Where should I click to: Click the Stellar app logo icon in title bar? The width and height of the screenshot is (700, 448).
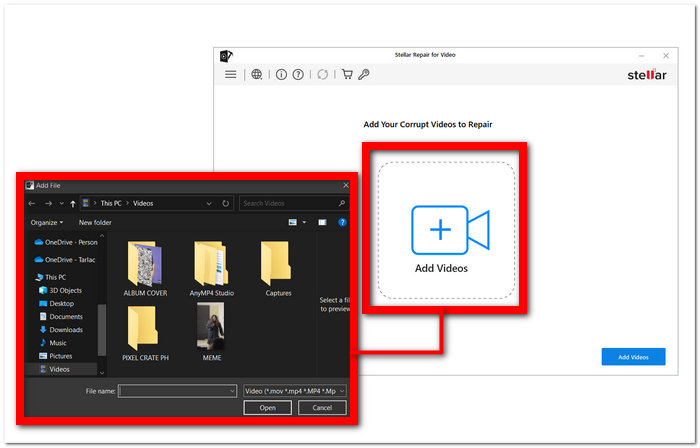[x=226, y=56]
